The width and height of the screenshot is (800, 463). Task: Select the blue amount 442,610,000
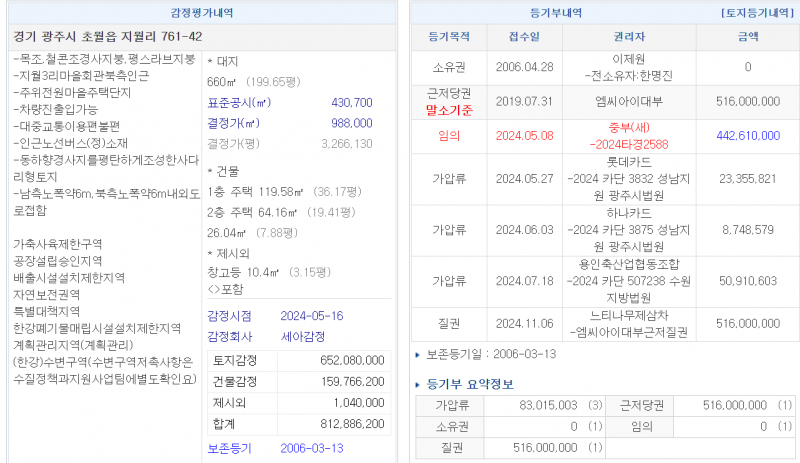pos(748,136)
